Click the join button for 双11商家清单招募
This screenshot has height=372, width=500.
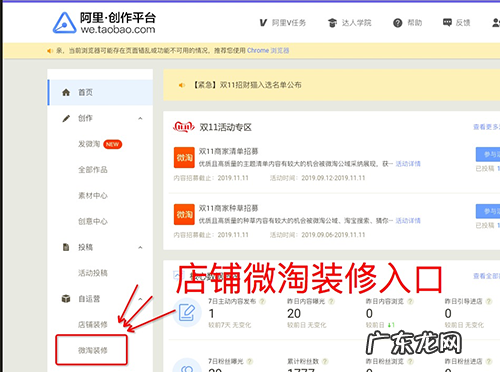click(488, 154)
